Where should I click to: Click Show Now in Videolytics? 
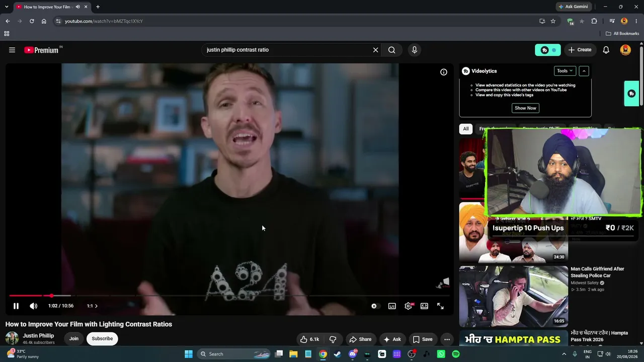[x=525, y=108]
